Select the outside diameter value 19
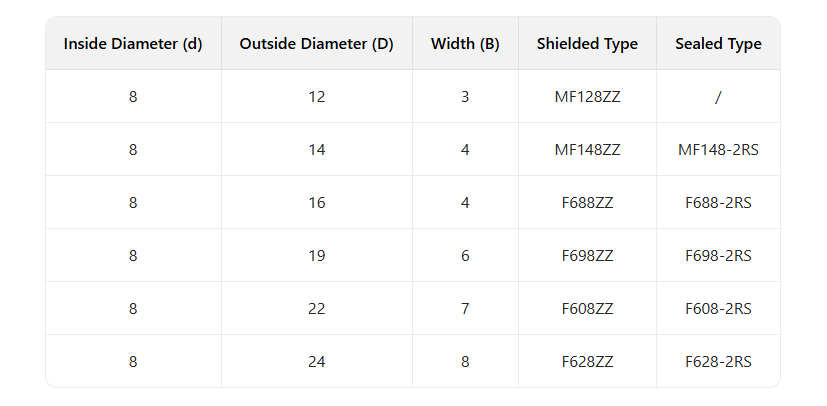This screenshot has height=406, width=827. [317, 256]
